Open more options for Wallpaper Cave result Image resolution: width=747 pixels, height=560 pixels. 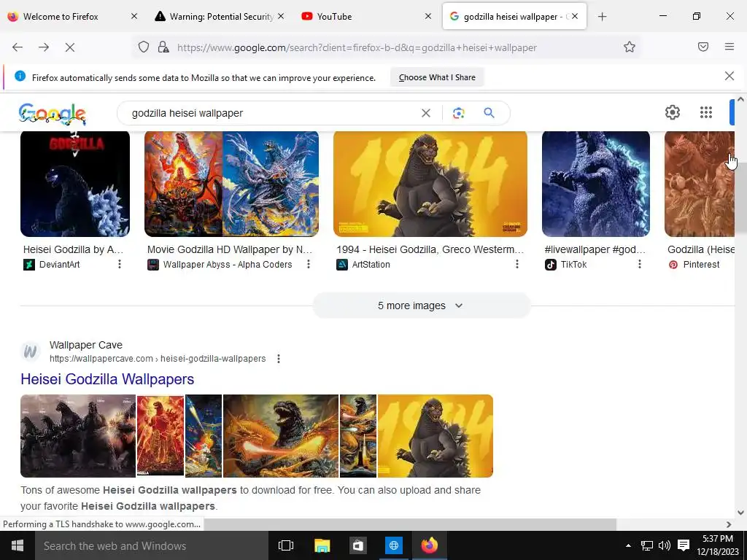coord(279,359)
